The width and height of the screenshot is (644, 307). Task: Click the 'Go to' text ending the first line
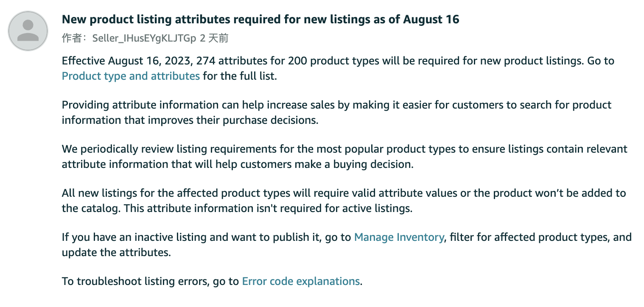[x=601, y=61]
